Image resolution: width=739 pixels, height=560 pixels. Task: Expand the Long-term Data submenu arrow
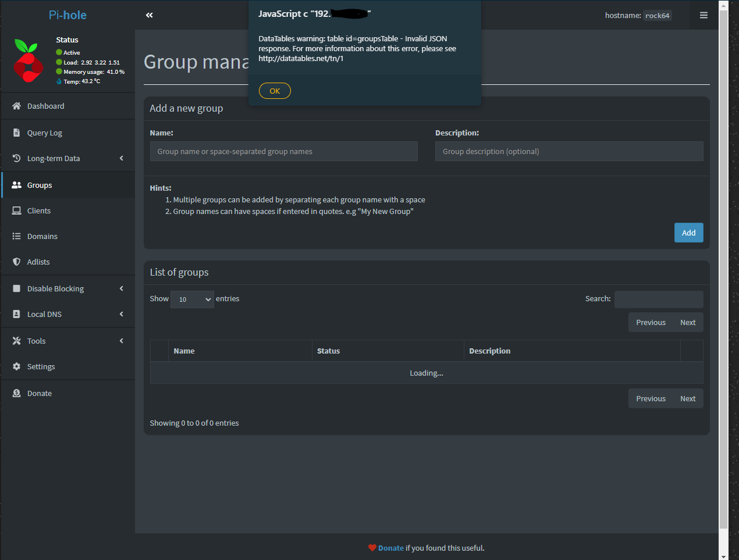(122, 158)
